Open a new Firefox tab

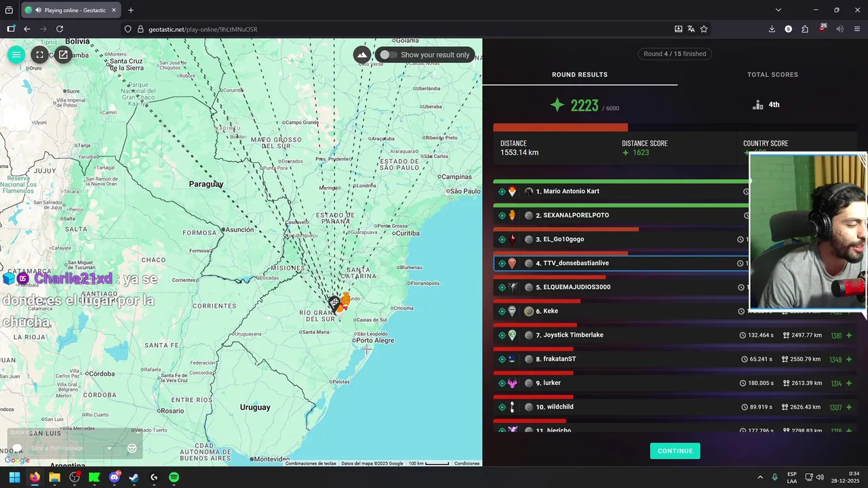tap(131, 10)
